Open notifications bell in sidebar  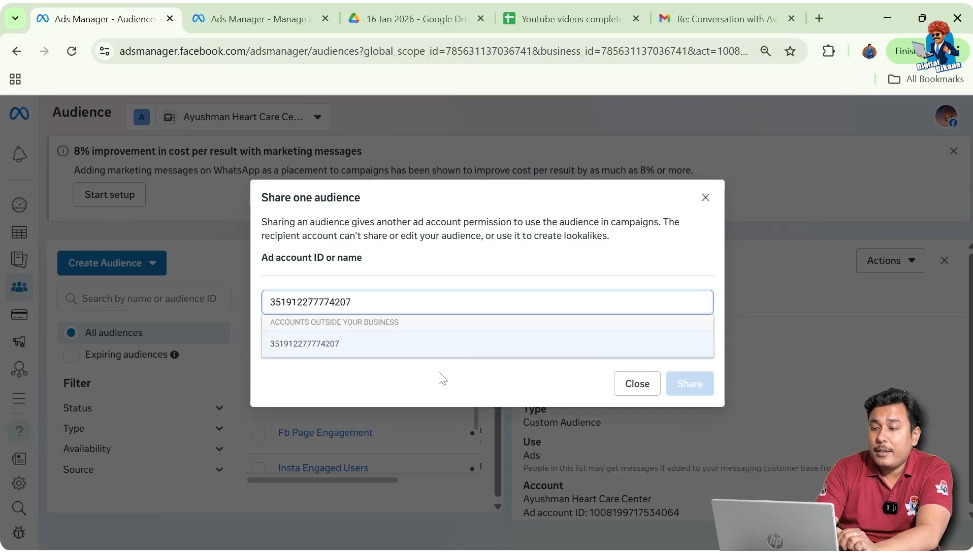click(19, 154)
